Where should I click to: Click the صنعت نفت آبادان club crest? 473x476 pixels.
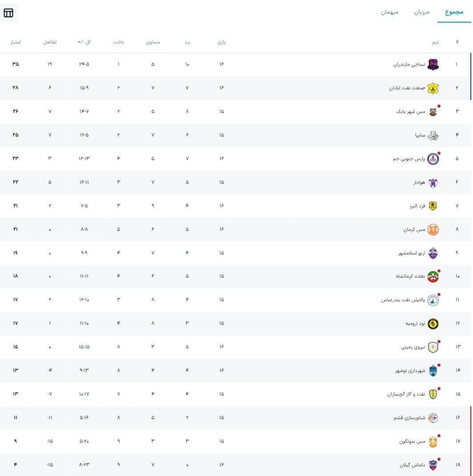pyautogui.click(x=433, y=88)
